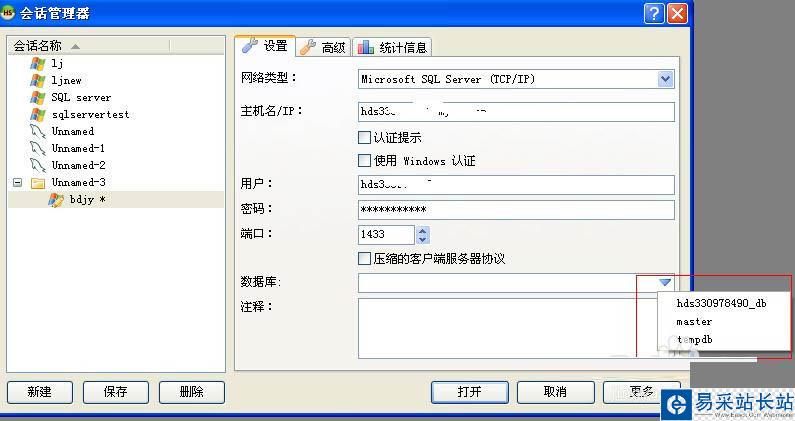The width and height of the screenshot is (795, 421).
Task: Click the 取消 button
Action: pos(555,392)
